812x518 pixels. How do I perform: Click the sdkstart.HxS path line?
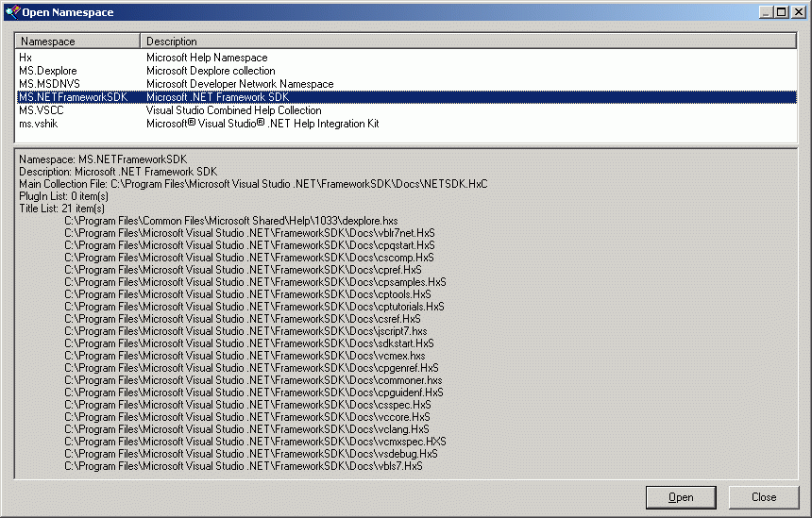pos(249,343)
